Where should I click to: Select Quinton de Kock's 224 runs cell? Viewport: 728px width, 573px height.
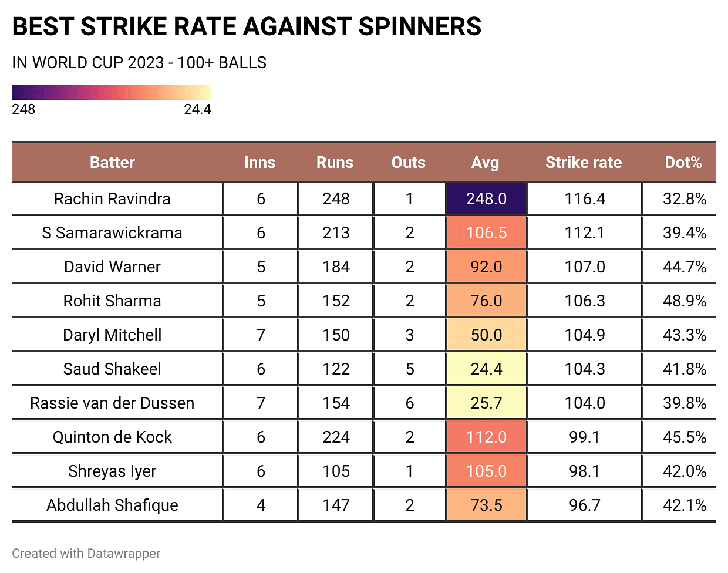click(x=336, y=437)
